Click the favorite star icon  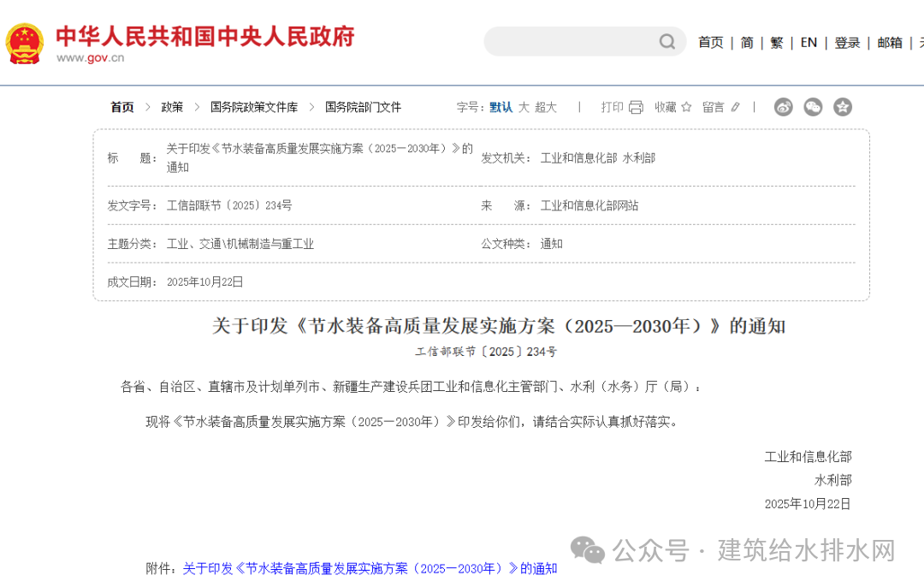(685, 107)
